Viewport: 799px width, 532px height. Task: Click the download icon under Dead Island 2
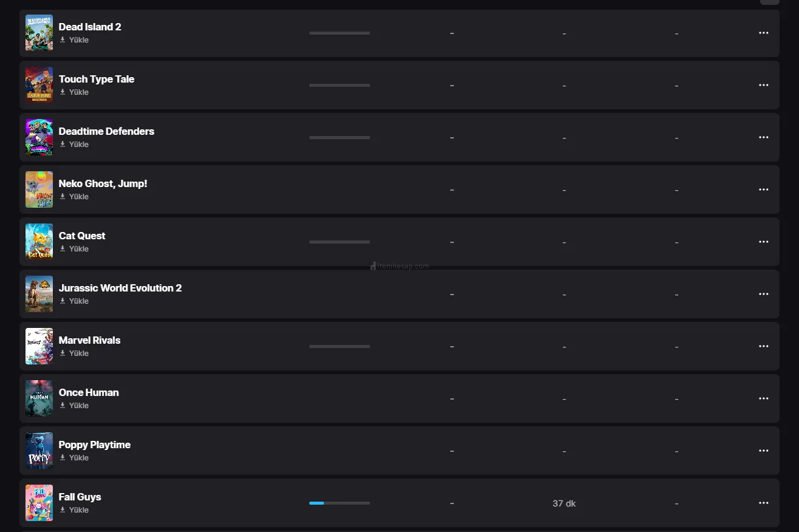tap(63, 39)
